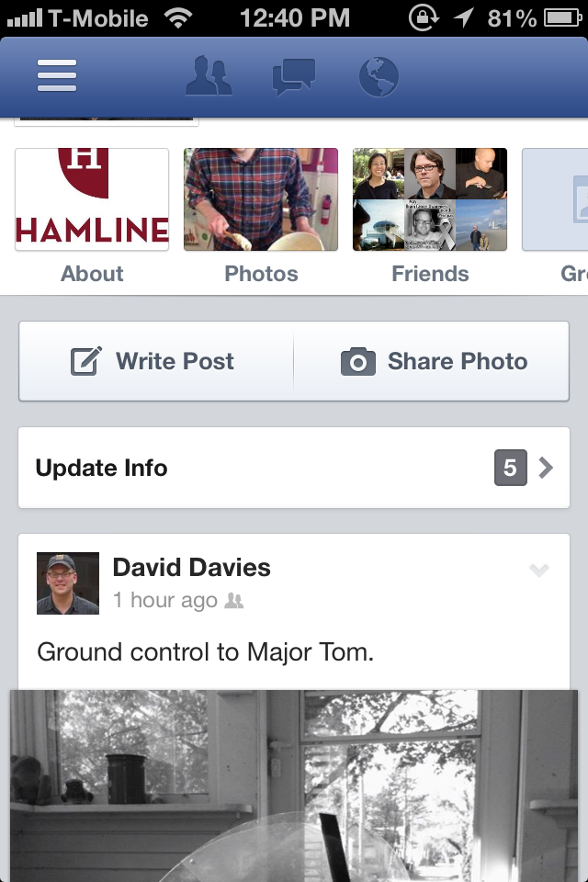Tap the orientation lock status icon

pyautogui.click(x=423, y=17)
